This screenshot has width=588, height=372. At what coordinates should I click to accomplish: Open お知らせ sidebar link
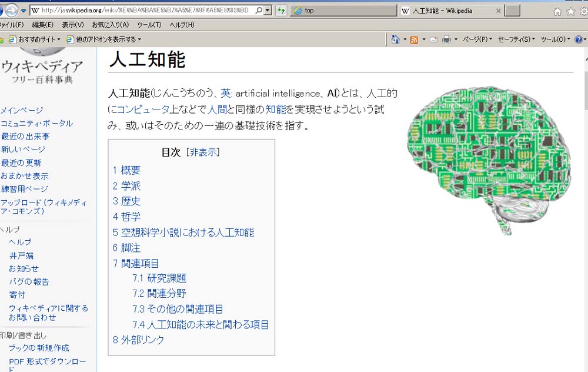pos(24,269)
